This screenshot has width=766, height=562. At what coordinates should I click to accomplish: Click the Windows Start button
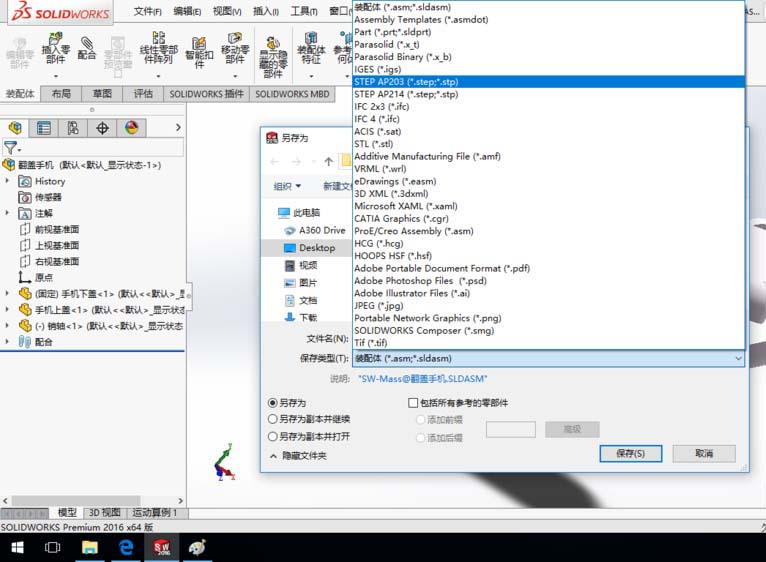18,548
